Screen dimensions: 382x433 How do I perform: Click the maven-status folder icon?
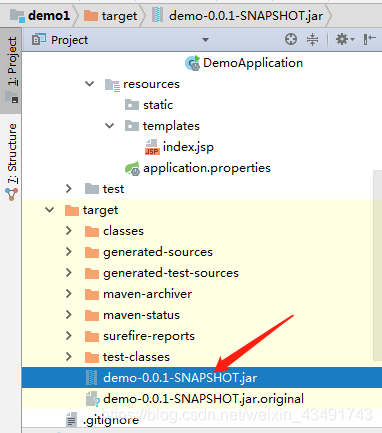(x=92, y=315)
